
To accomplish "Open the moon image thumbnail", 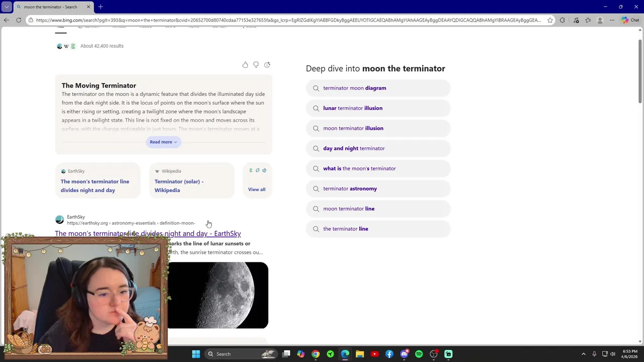I will (x=218, y=295).
